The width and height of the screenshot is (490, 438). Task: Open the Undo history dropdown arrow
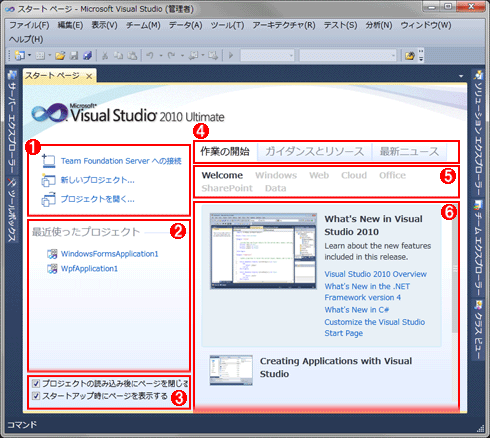click(161, 55)
